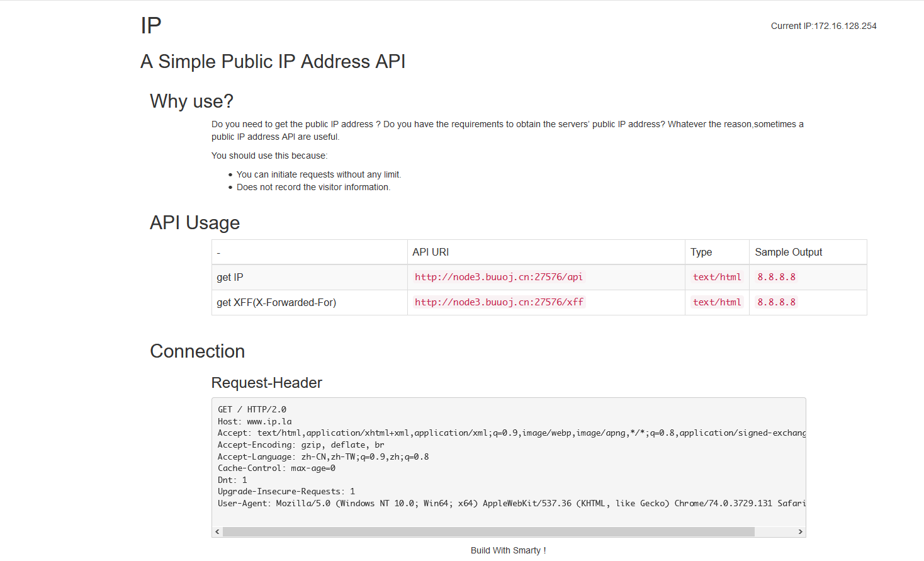Click text/html type in get XFF row
This screenshot has height=561, width=924.
click(717, 302)
